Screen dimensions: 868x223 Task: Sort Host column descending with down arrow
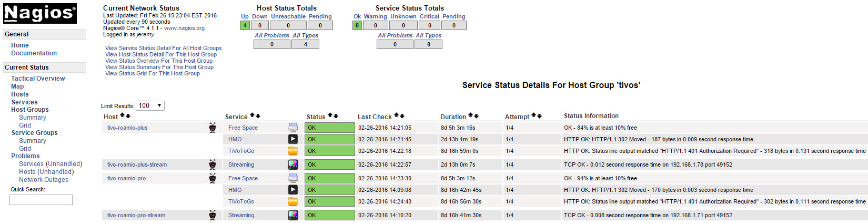[x=128, y=116]
